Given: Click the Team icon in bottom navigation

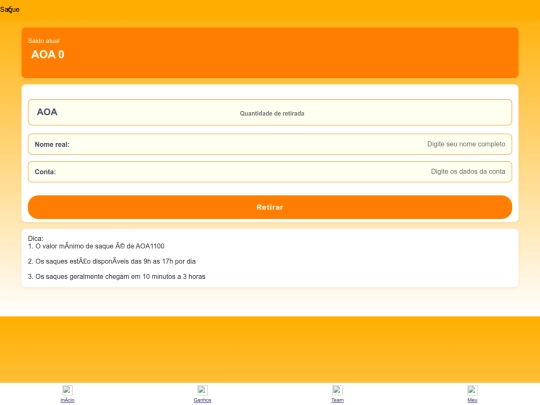Looking at the screenshot, I should coord(337,390).
